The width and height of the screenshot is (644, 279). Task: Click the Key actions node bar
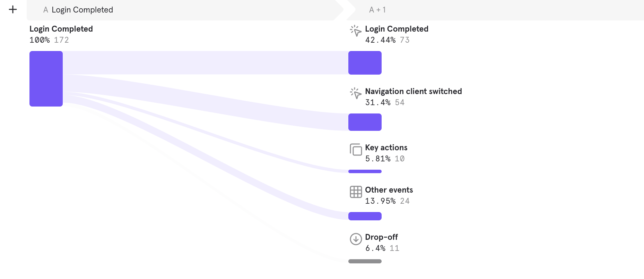[x=365, y=171]
